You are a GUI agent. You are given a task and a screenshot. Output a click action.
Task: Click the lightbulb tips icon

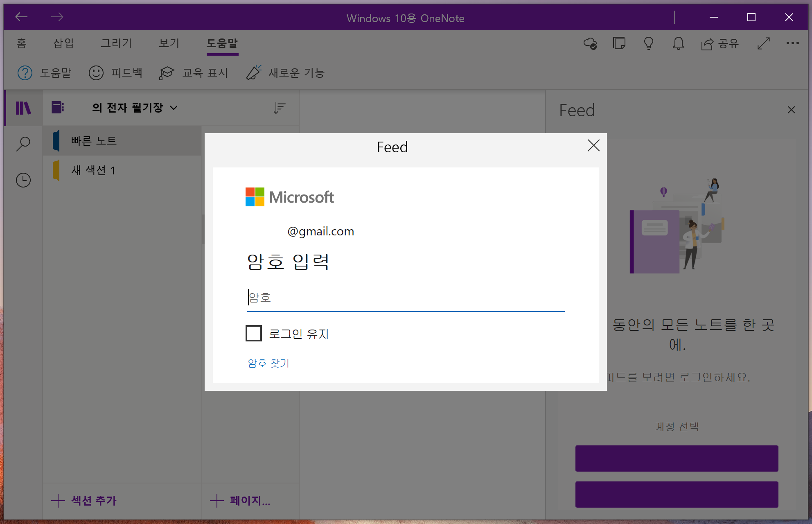(x=649, y=43)
